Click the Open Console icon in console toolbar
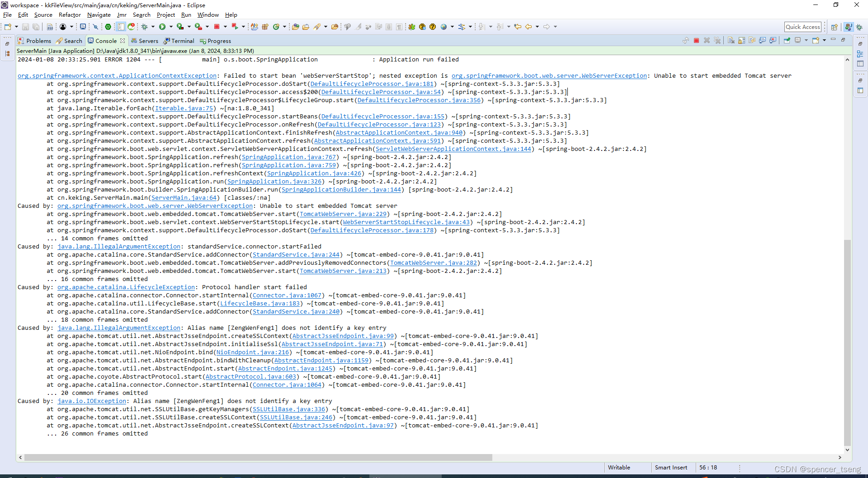The width and height of the screenshot is (868, 478). coord(816,40)
